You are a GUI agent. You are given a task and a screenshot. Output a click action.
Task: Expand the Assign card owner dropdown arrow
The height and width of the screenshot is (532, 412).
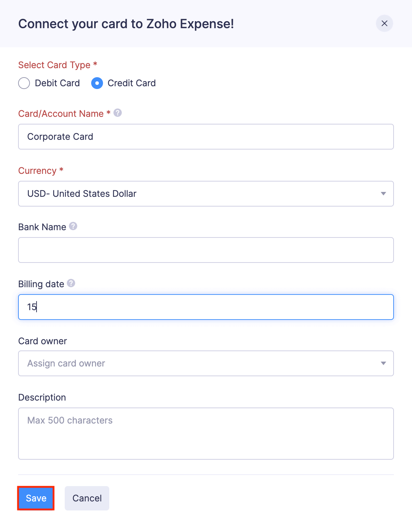[383, 363]
